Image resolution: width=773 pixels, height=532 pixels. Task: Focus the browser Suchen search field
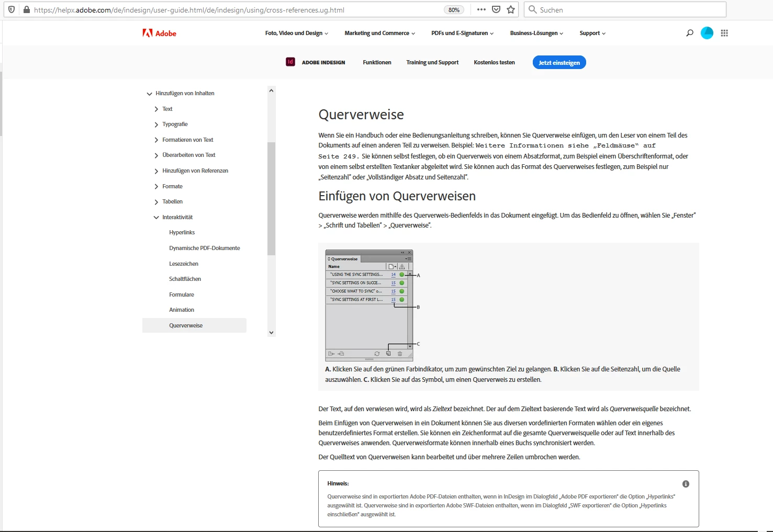click(625, 9)
